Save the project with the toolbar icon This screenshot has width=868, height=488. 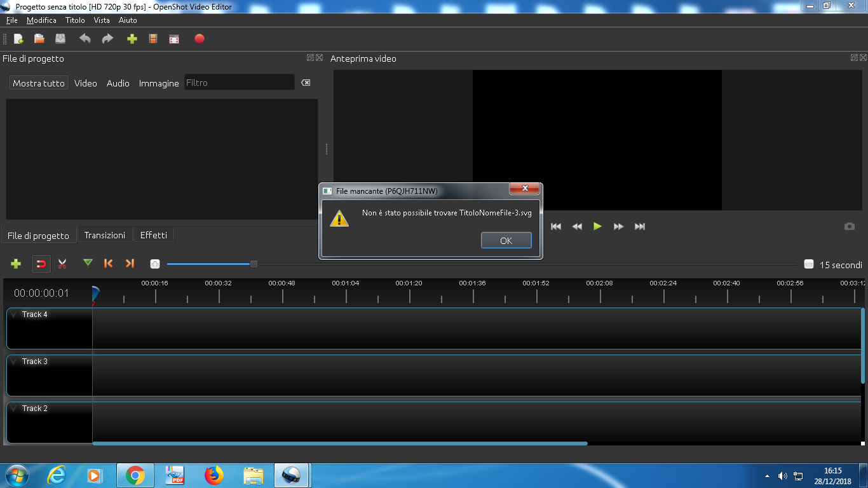pyautogui.click(x=60, y=39)
